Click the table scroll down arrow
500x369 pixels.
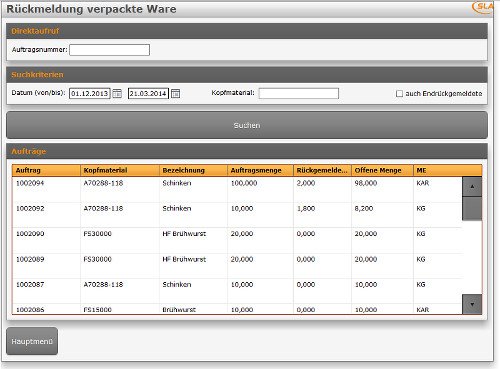472,304
